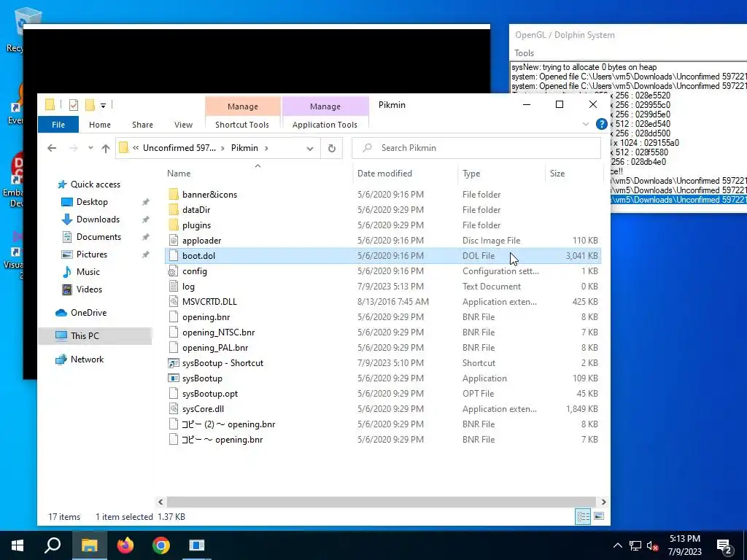The width and height of the screenshot is (747, 560).
Task: Select the apploader disc image icon
Action: (174, 241)
